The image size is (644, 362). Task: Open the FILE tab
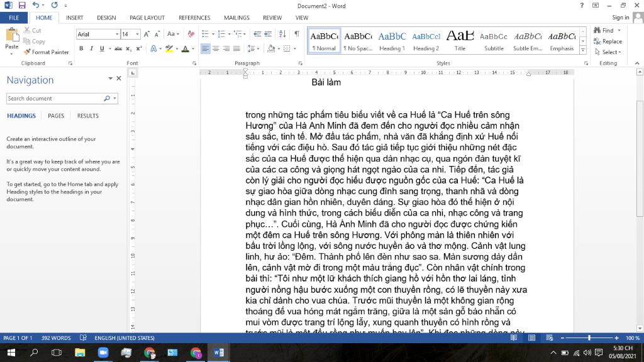pyautogui.click(x=14, y=18)
